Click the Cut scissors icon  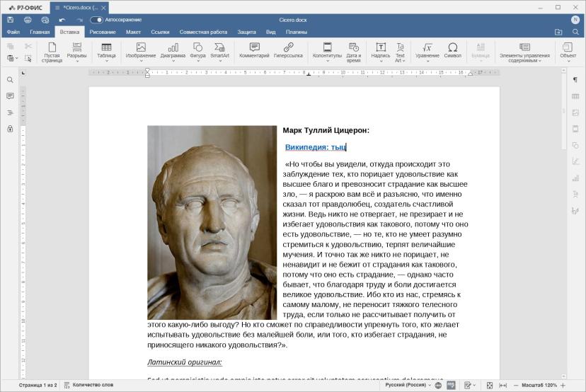(x=28, y=46)
